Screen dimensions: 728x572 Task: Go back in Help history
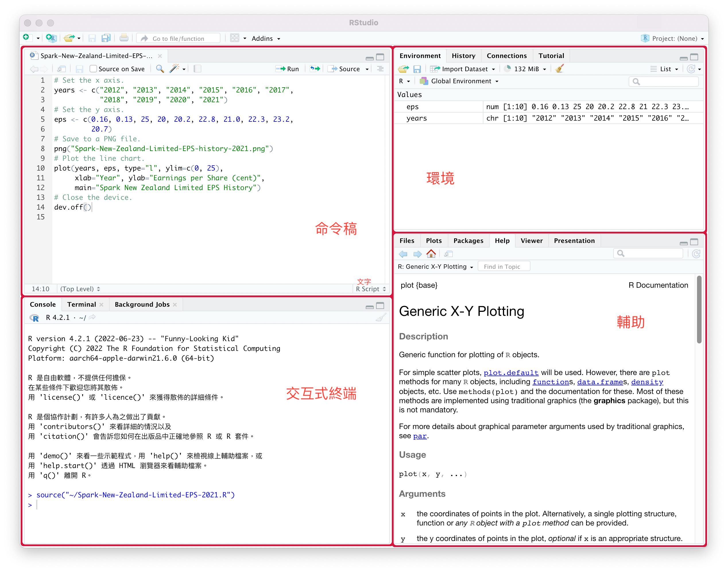point(403,254)
